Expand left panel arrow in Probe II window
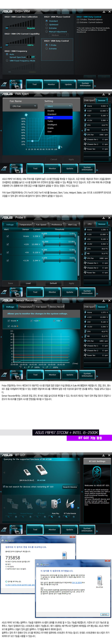The width and height of the screenshot is (112, 644). (x=1, y=254)
